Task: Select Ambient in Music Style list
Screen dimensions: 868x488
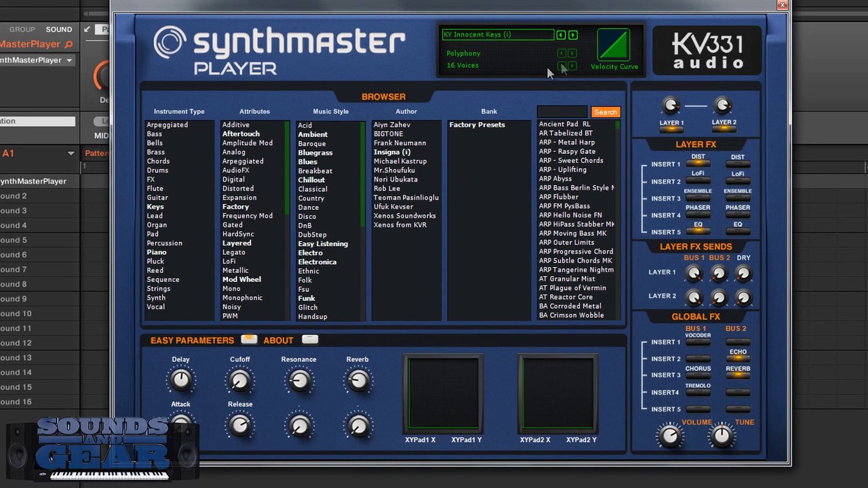Action: pyautogui.click(x=313, y=135)
